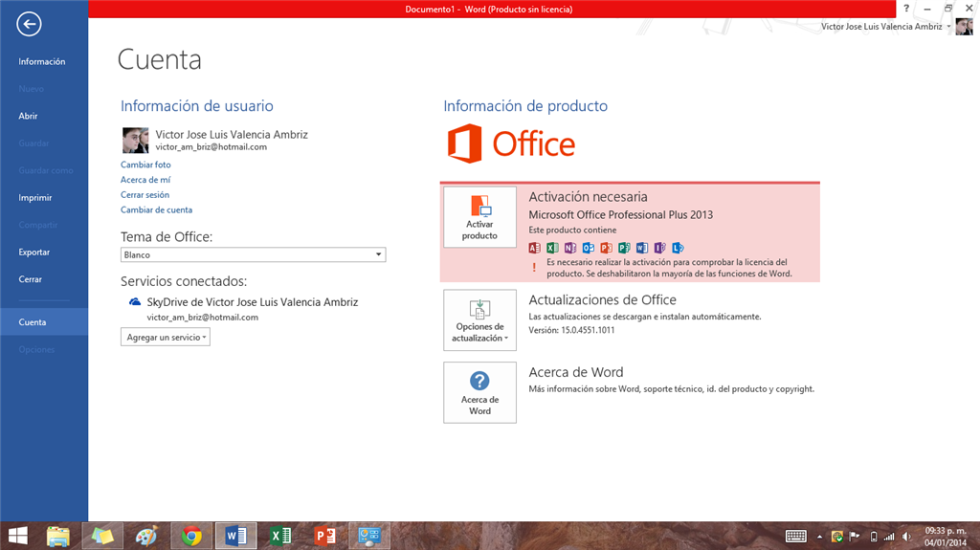This screenshot has width=980, height=550.
Task: Click the Actualizaciones de Office heading
Action: click(x=603, y=299)
